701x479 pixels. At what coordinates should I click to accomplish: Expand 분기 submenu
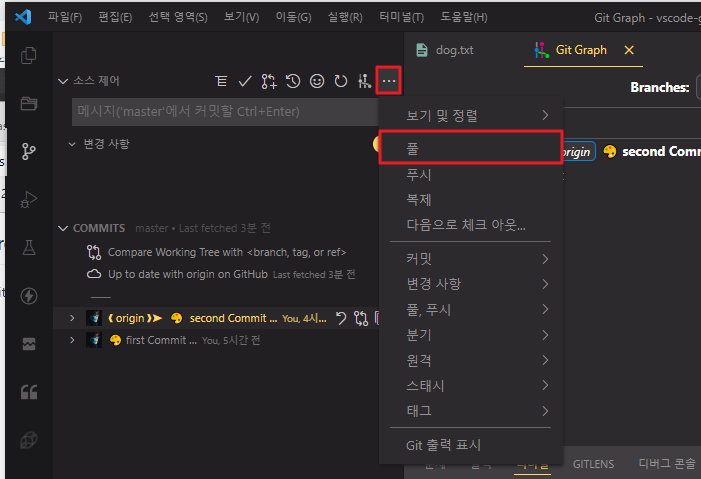point(471,335)
